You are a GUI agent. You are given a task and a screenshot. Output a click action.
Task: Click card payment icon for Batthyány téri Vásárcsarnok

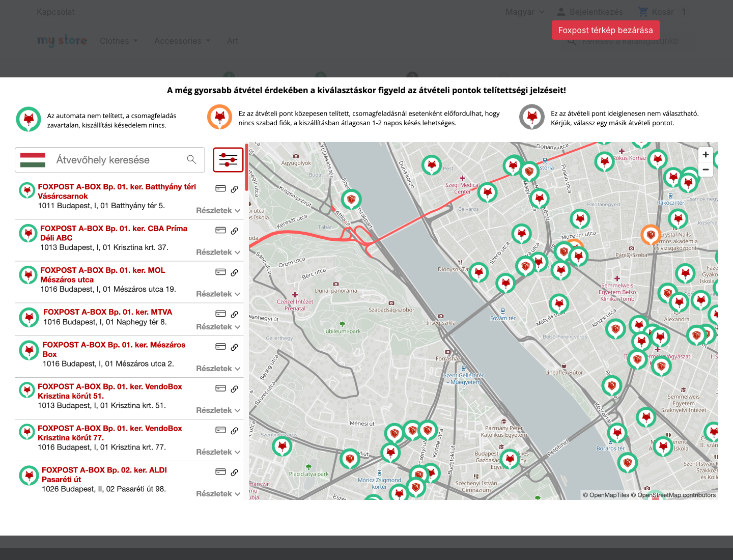coord(220,188)
